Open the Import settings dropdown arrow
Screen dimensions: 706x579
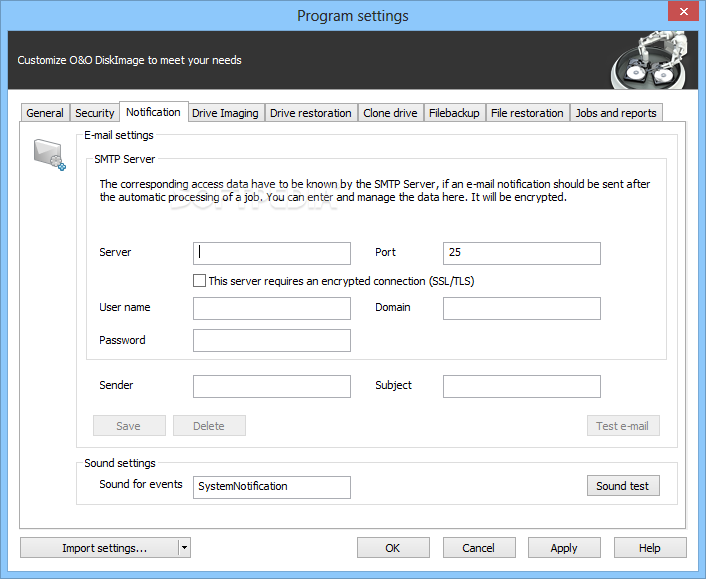(184, 548)
